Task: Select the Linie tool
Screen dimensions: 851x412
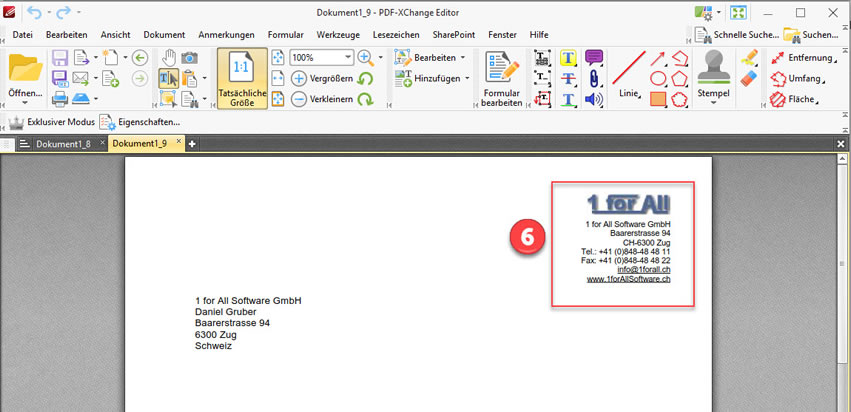Action: 629,75
